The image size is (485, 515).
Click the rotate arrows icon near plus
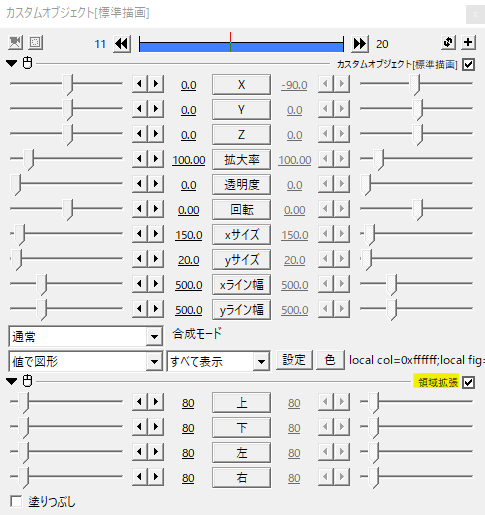(x=448, y=42)
